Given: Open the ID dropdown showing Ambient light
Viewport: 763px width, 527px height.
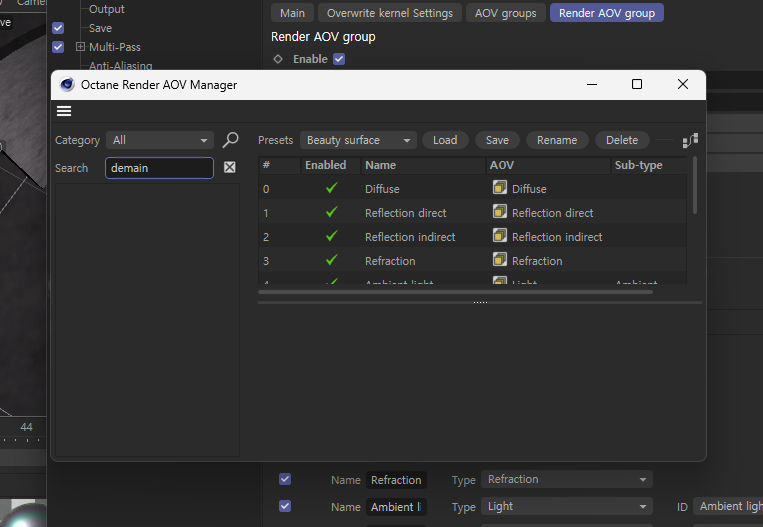Looking at the screenshot, I should (728, 507).
